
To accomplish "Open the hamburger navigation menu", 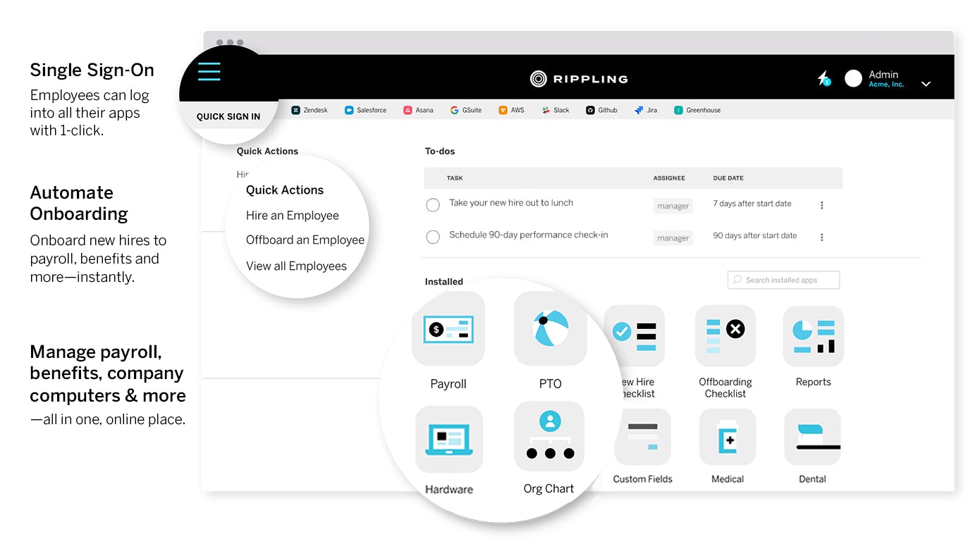I will [x=209, y=72].
